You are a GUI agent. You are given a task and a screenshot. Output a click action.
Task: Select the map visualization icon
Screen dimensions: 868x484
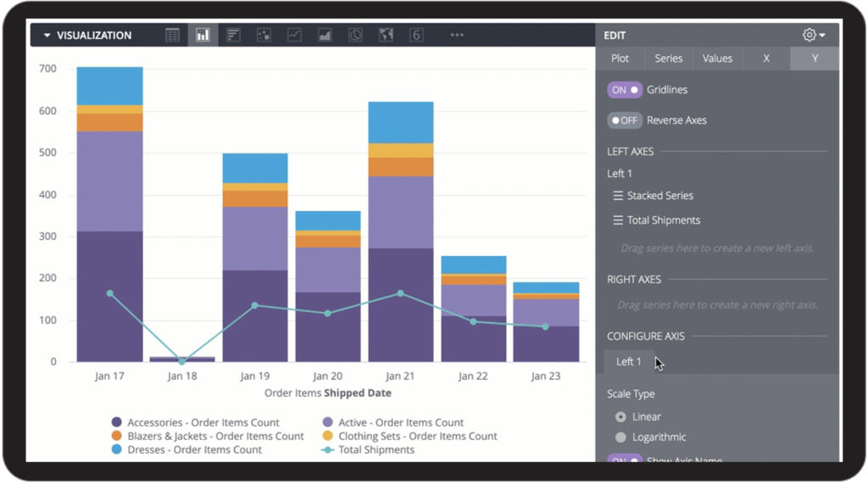pyautogui.click(x=386, y=35)
